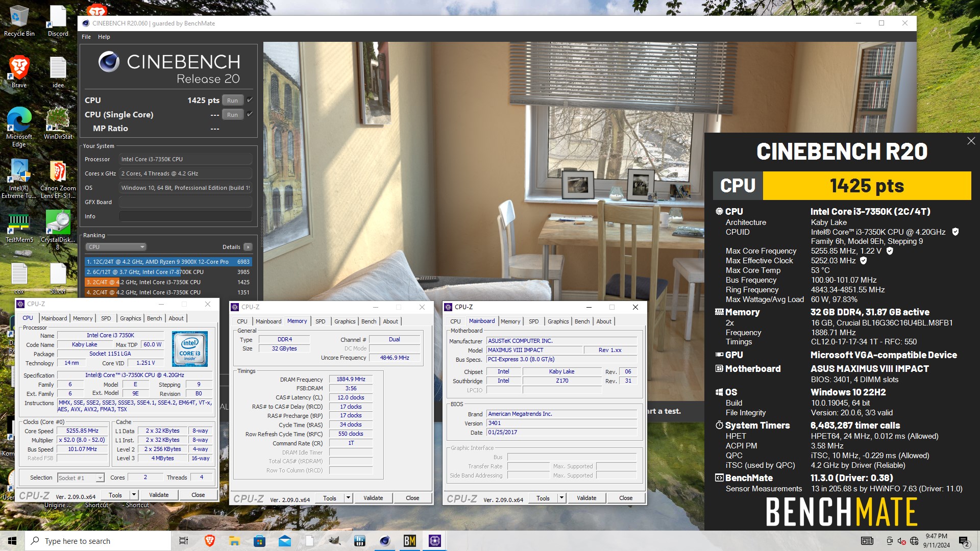Click the Core Speed 5255.85 MHz value
The image size is (980, 551).
point(82,431)
